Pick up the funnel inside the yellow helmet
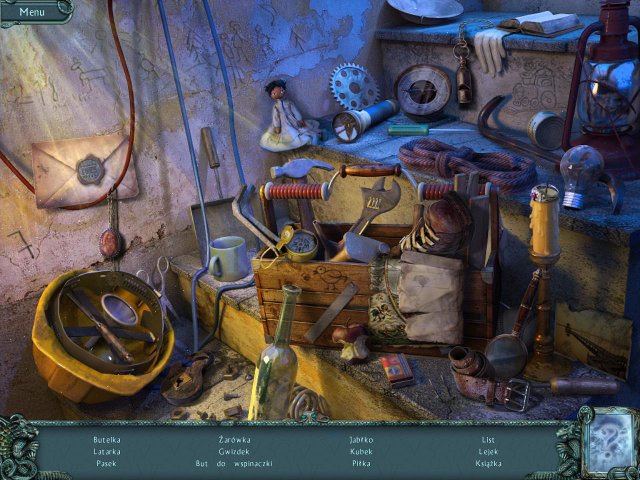This screenshot has height=480, width=640. (120, 310)
